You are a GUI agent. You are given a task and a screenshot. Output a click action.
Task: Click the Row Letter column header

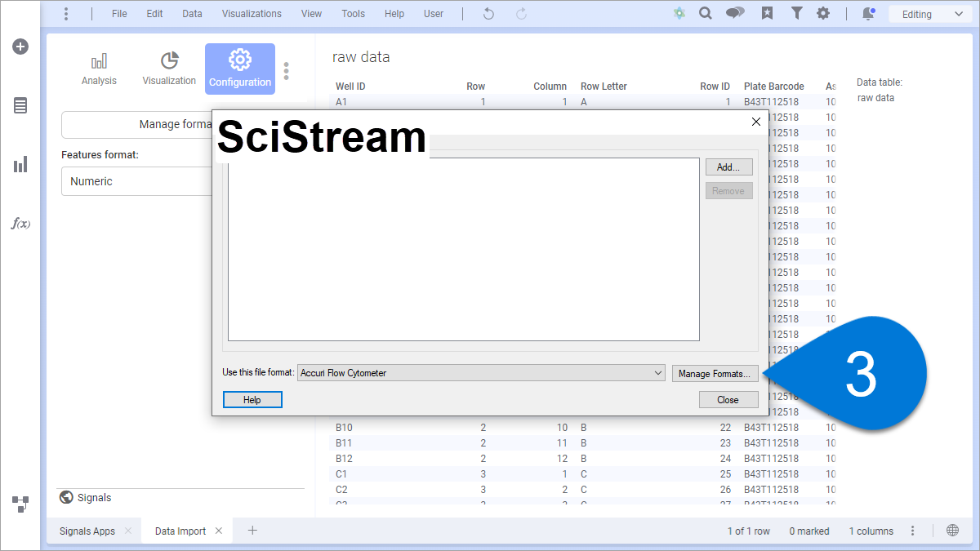pyautogui.click(x=604, y=87)
